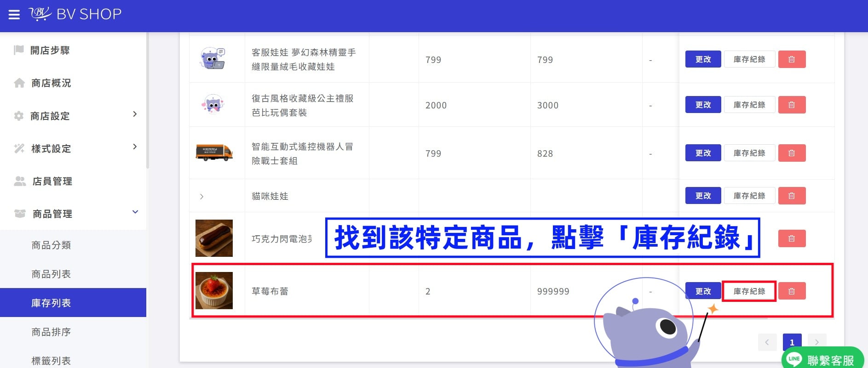Image resolution: width=868 pixels, height=368 pixels.
Task: Go to page 1 in pagination
Action: pyautogui.click(x=792, y=342)
